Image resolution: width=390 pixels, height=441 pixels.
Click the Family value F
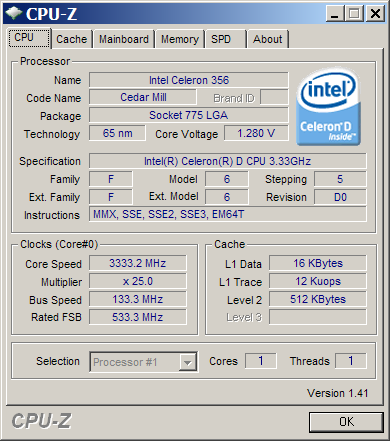(111, 179)
